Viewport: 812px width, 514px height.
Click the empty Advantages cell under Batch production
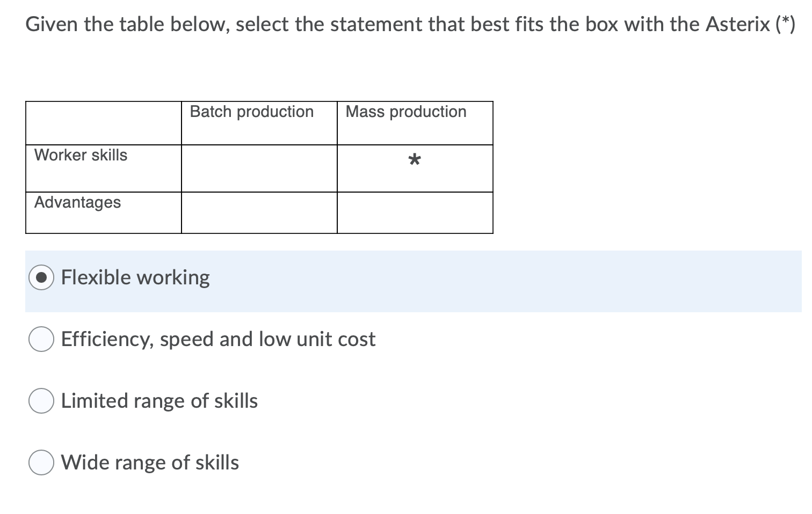coord(259,211)
